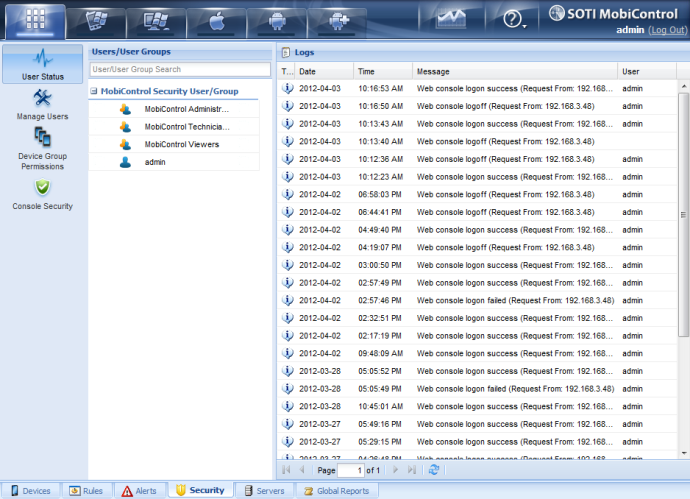The image size is (690, 499).
Task: Select MobiControl Viewers group
Action: coord(174,144)
